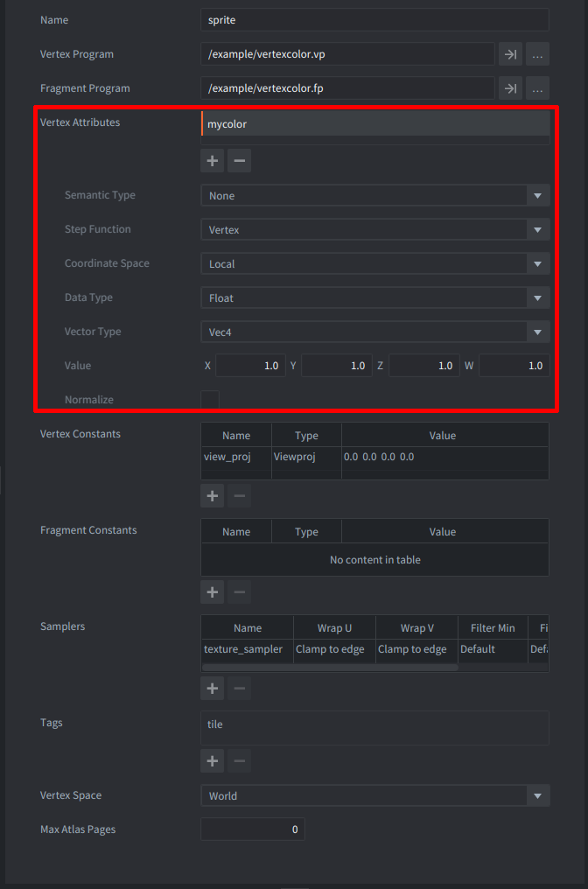The width and height of the screenshot is (588, 889).
Task: Remove selected fragment constant
Action: [239, 591]
